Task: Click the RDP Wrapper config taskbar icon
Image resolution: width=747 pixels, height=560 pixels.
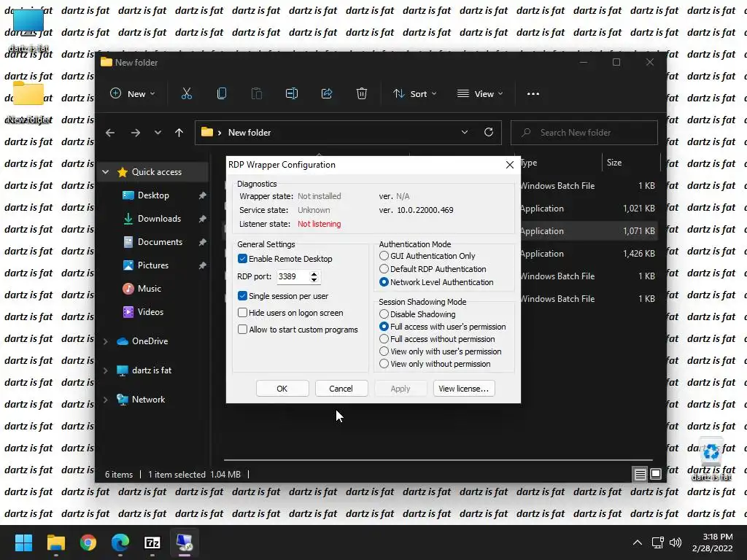Action: point(185,542)
